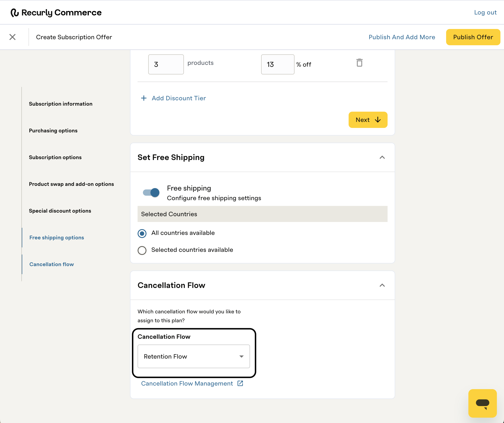This screenshot has width=504, height=423.
Task: Collapse the Cancellation Flow section
Action: (x=382, y=285)
